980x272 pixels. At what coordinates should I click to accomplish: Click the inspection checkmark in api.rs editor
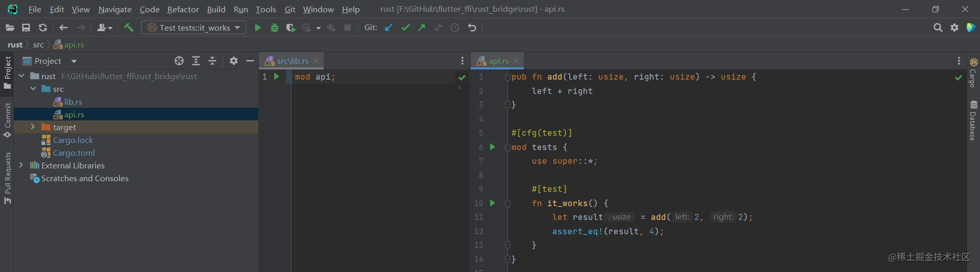coord(959,77)
